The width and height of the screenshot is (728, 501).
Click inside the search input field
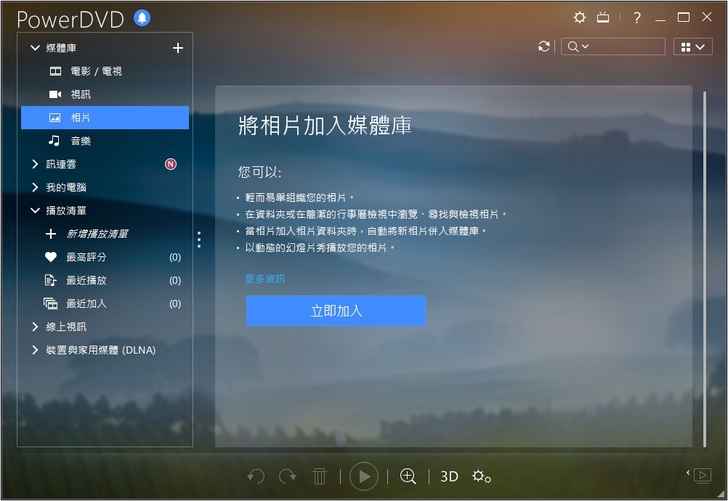pos(627,46)
